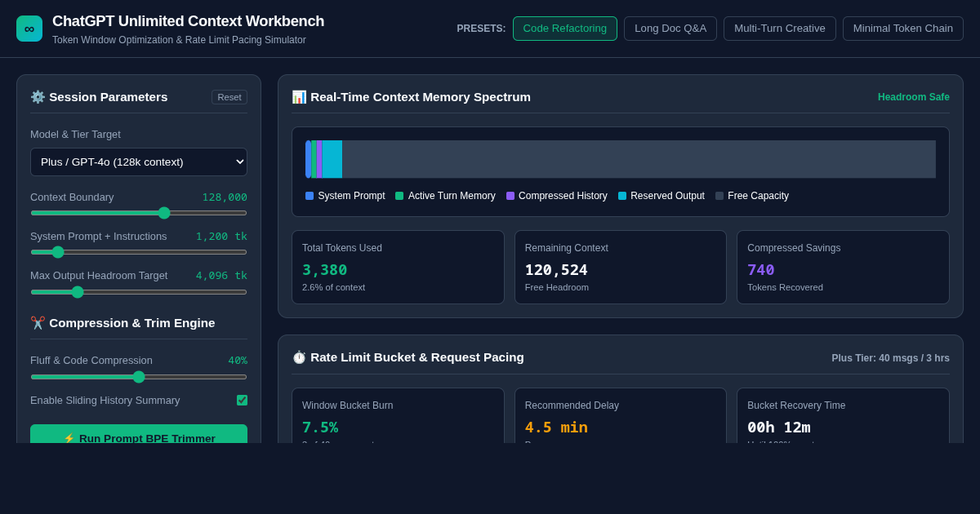980x514 pixels.
Task: Click the Headroom Safe status label
Action: pos(914,97)
